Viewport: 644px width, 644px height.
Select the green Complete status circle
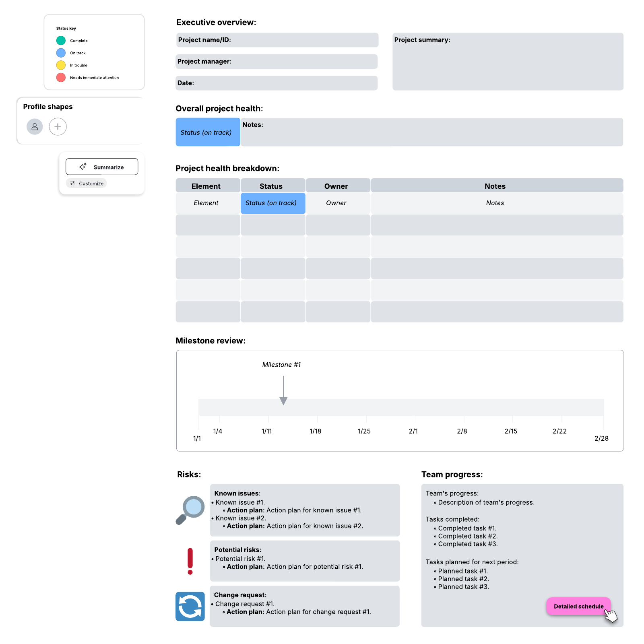61,41
